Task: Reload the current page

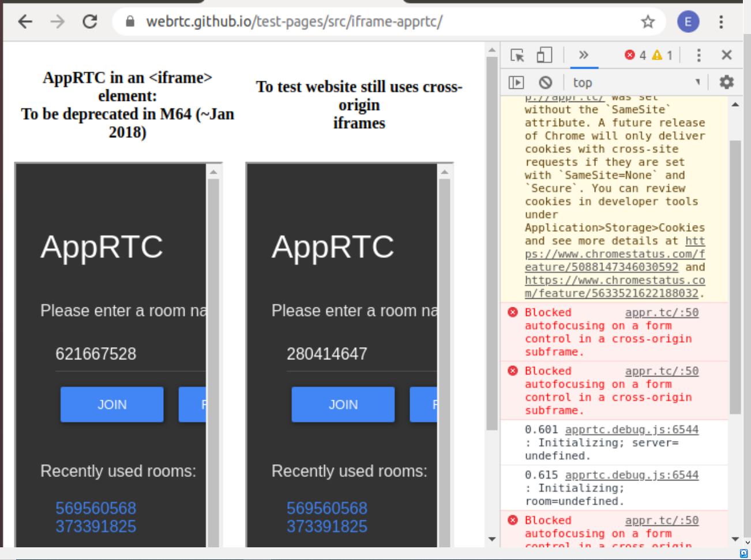Action: pos(90,22)
